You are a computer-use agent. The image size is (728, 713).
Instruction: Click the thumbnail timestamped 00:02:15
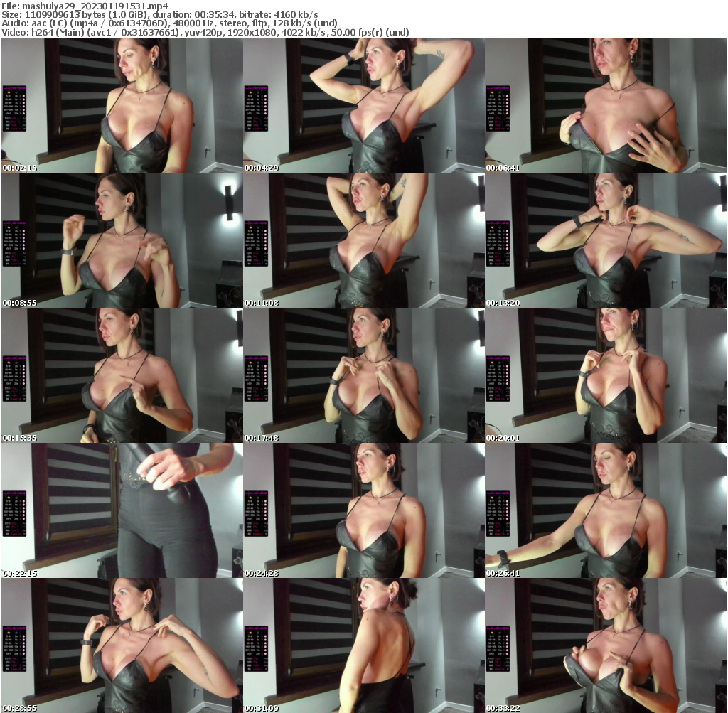(x=122, y=105)
